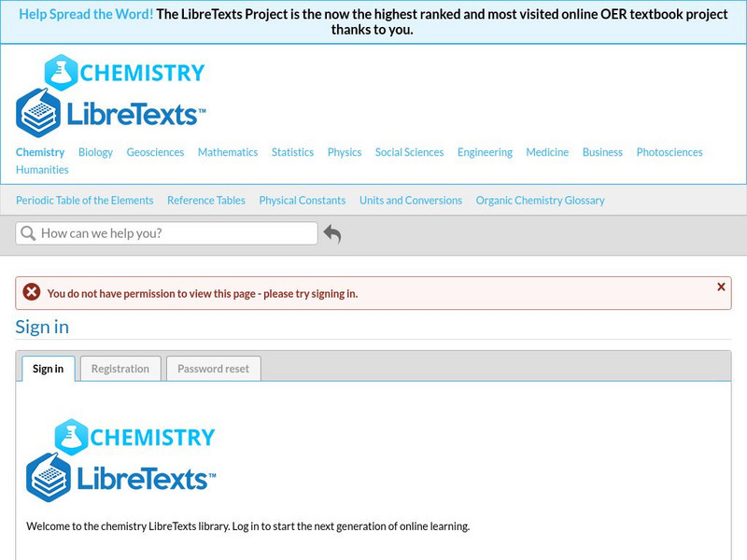Click the red error circle icon
Viewport: 747px width, 560px height.
31,292
